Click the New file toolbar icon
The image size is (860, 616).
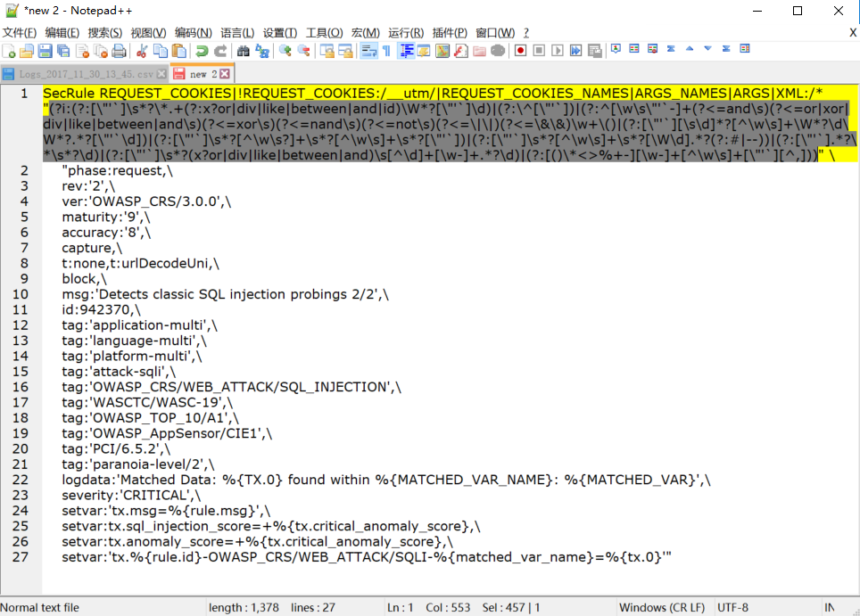click(x=9, y=51)
